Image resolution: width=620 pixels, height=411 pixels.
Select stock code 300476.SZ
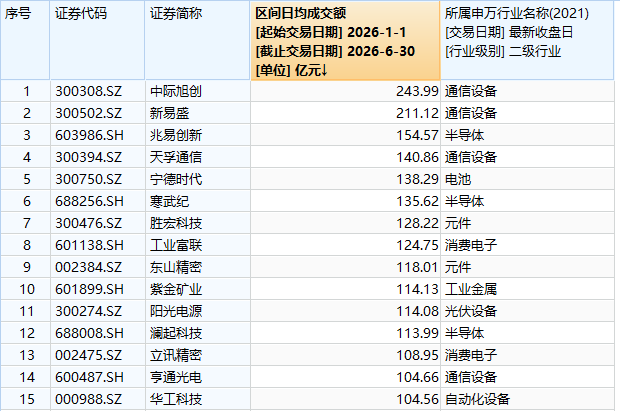pos(89,223)
